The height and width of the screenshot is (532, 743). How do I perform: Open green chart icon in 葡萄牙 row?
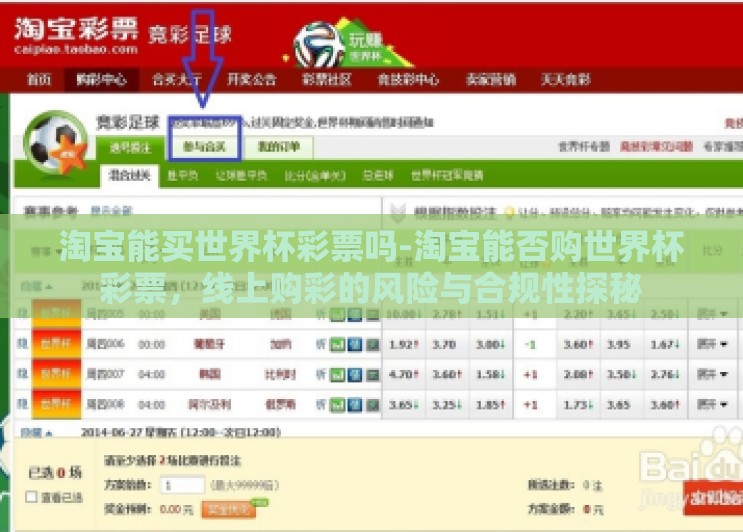337,344
